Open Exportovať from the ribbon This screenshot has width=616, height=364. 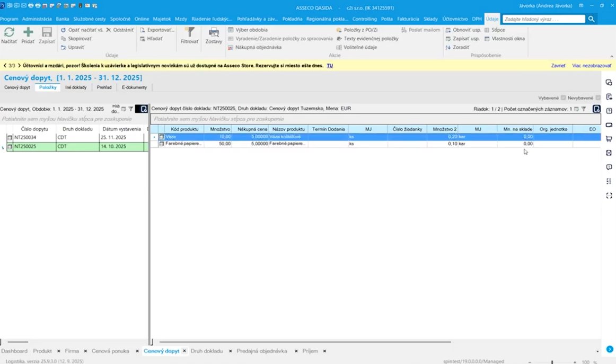[157, 30]
